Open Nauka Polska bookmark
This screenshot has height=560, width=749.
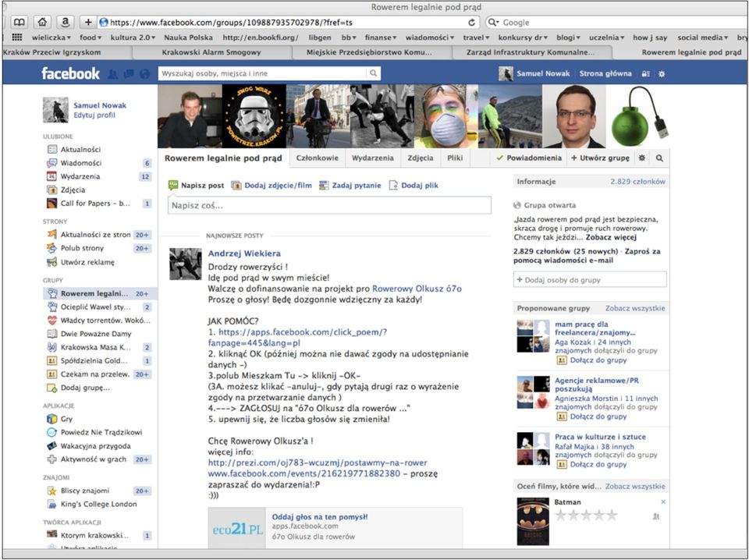pos(188,37)
